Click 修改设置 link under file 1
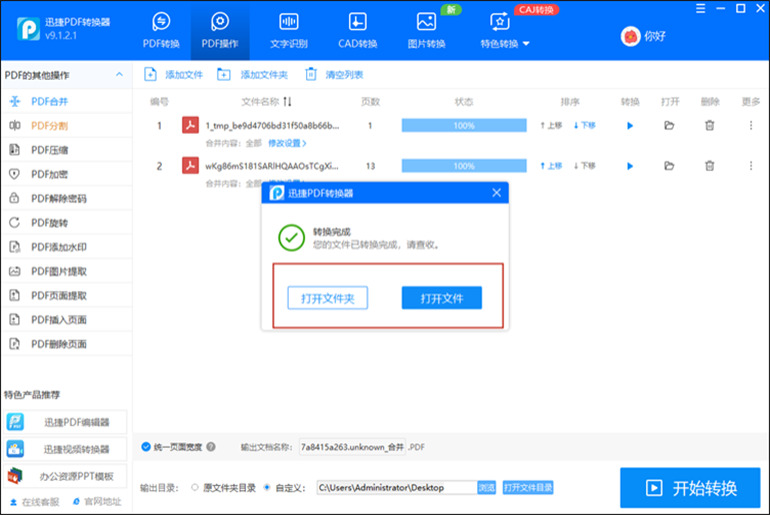Screen dimensions: 770x515 [287, 143]
